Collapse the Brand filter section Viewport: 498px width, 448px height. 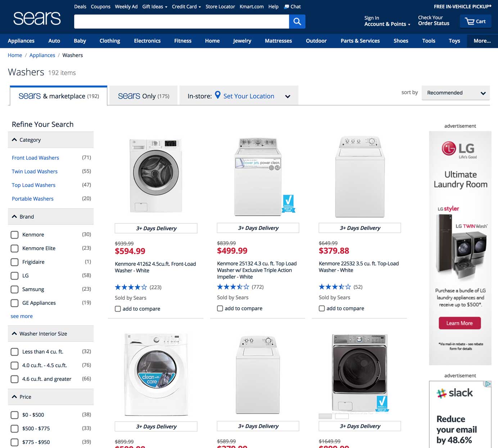click(x=51, y=217)
